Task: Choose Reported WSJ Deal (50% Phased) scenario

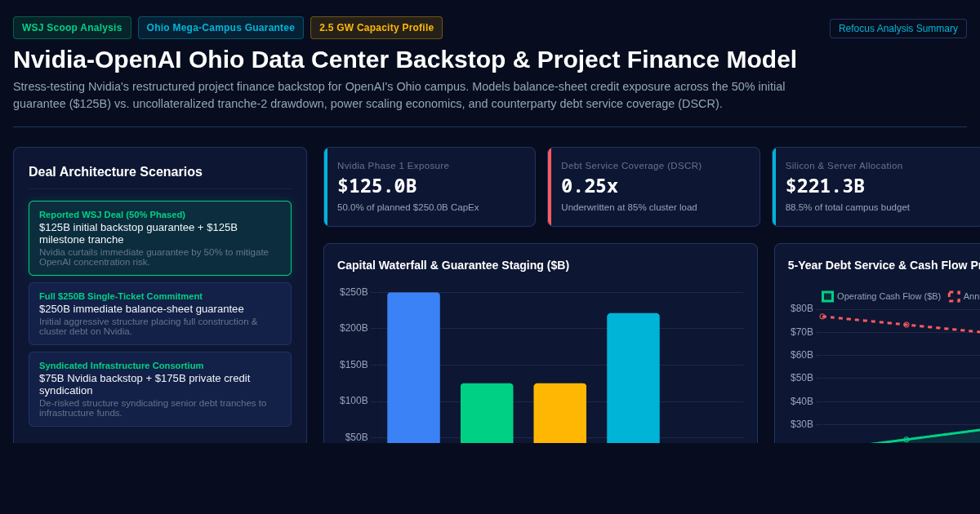Action: (160, 238)
